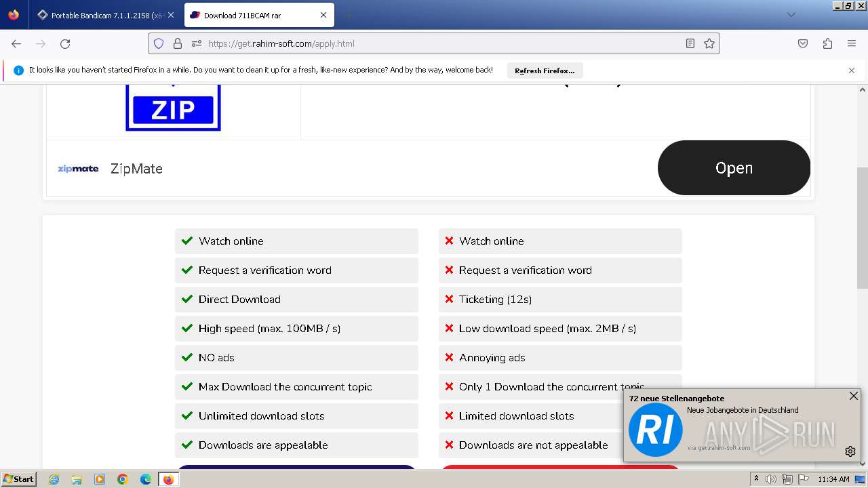Launch Microsoft Edge from taskbar
The image size is (868, 488).
click(x=146, y=479)
